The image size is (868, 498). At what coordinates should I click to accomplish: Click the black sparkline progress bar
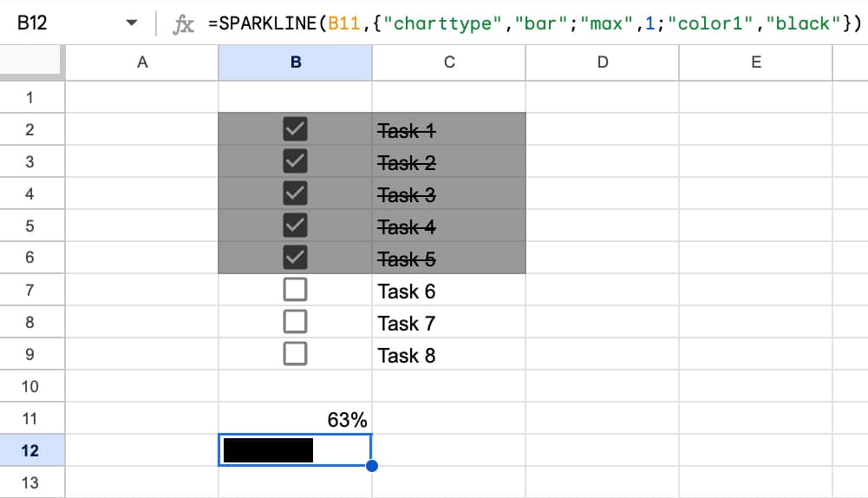coord(269,450)
